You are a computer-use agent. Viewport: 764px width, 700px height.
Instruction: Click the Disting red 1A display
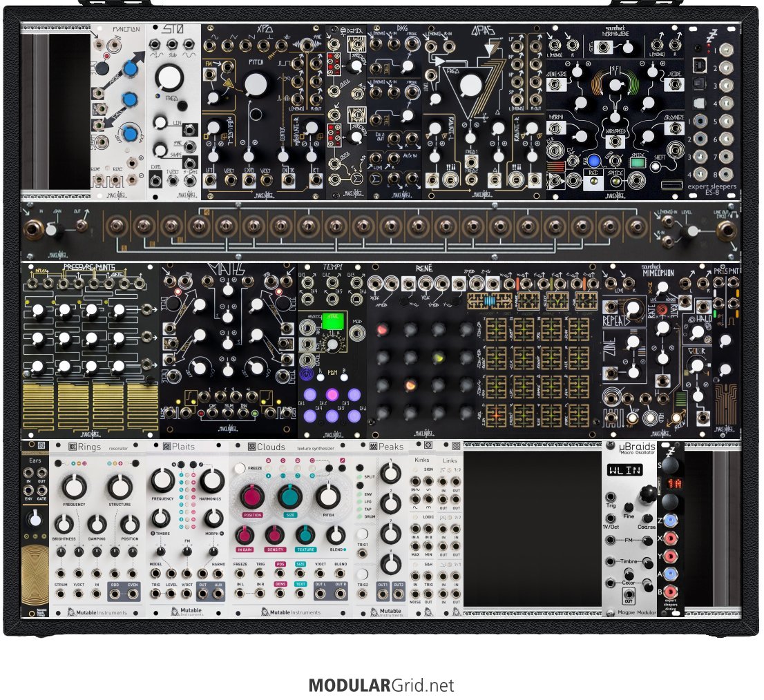[x=674, y=484]
